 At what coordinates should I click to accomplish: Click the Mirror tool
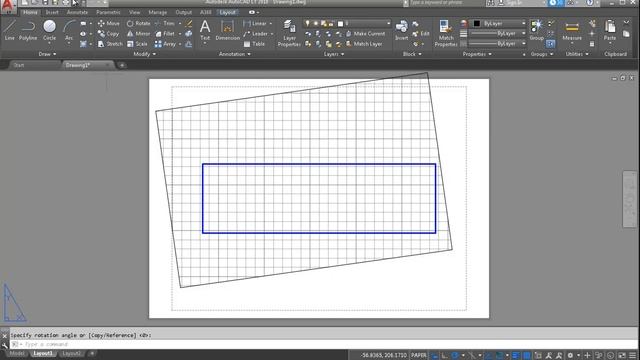click(138, 34)
